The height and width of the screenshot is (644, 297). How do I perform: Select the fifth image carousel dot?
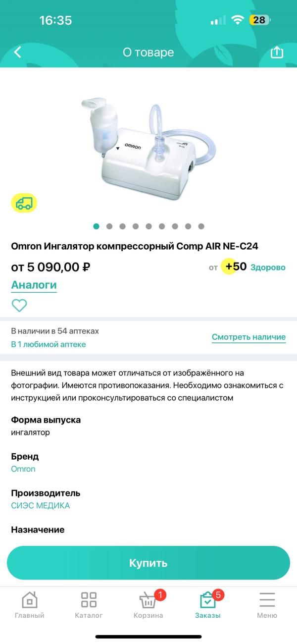pos(148,226)
